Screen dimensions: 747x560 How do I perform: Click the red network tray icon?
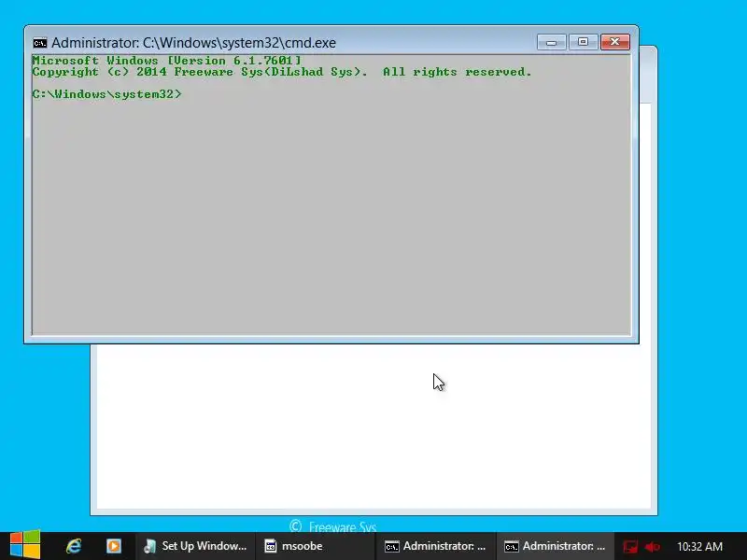pos(630,547)
